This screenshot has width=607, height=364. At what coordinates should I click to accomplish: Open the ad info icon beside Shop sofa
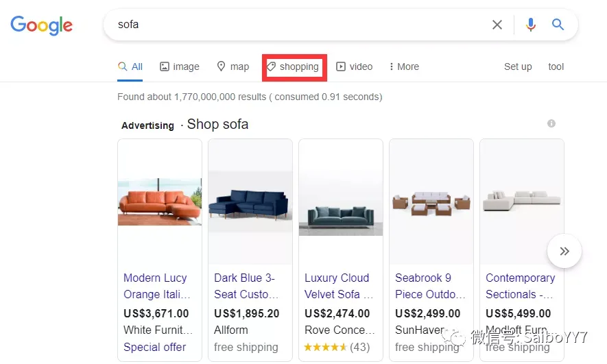(551, 123)
